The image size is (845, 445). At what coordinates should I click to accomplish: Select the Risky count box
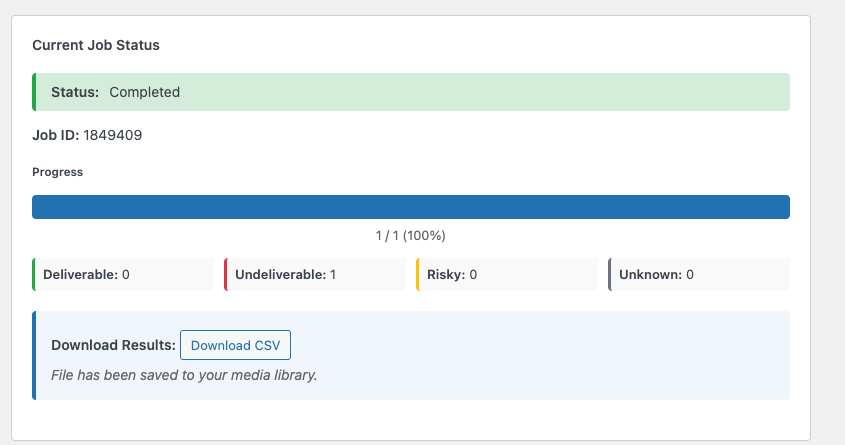507,274
